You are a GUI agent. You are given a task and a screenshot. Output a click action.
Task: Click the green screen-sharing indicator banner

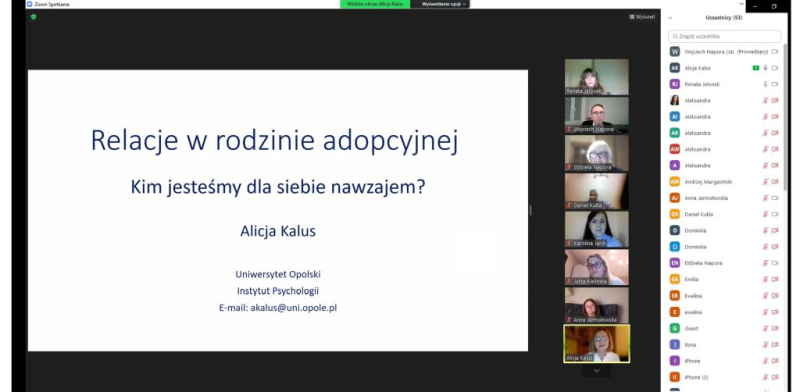click(x=375, y=4)
